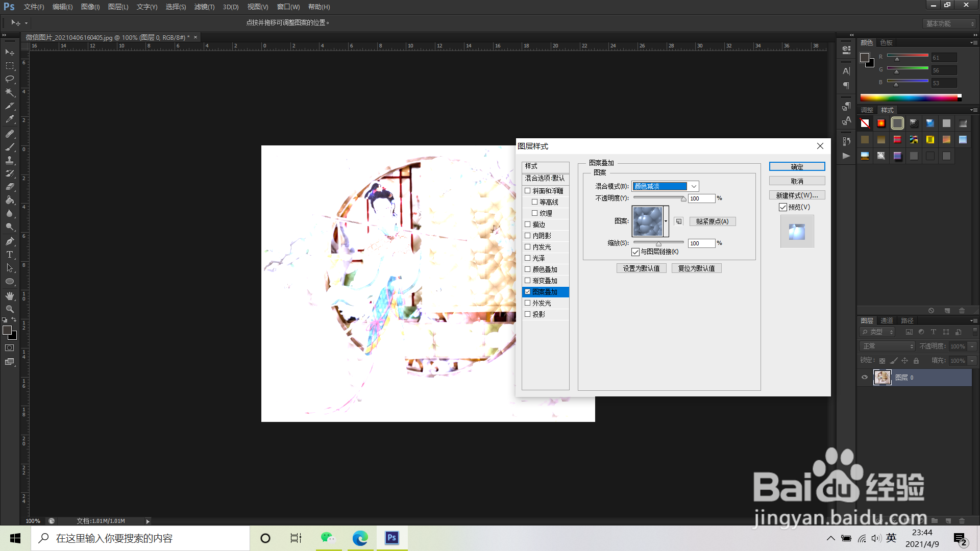Enable the 斜面和浮雕 checkbox

[528, 191]
